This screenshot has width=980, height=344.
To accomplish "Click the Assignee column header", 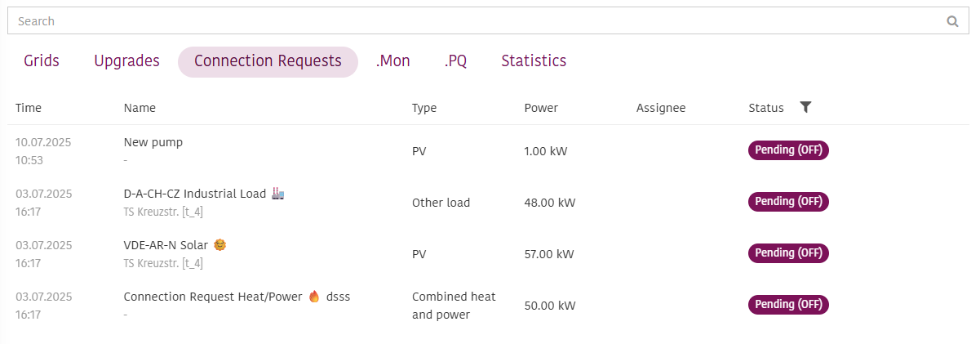I will pyautogui.click(x=661, y=108).
